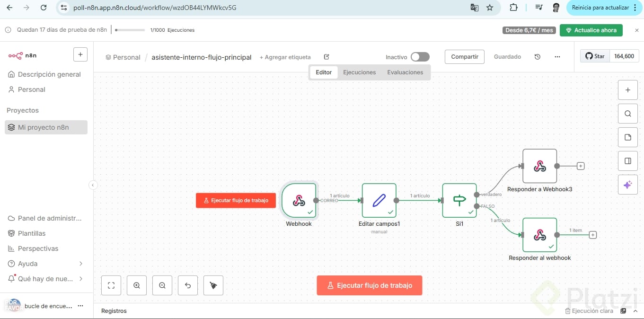
Task: Click Ejecutar flujo de trabajo beside Webhook
Action: click(236, 201)
